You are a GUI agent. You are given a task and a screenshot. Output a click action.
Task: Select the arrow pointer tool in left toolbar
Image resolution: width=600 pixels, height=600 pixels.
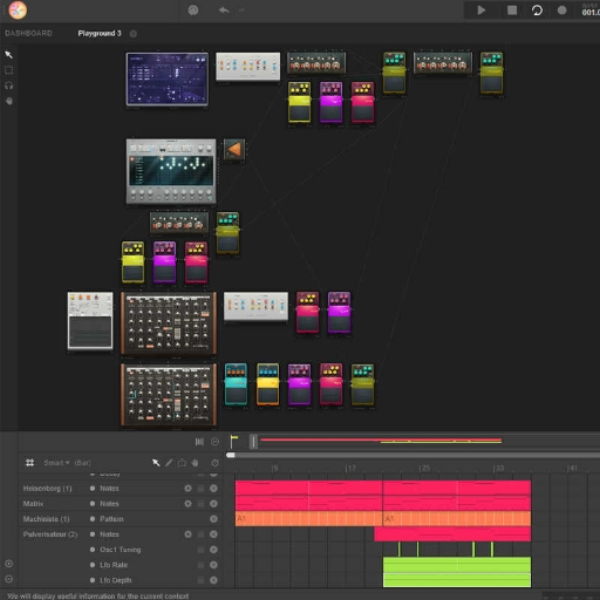pos(9,55)
